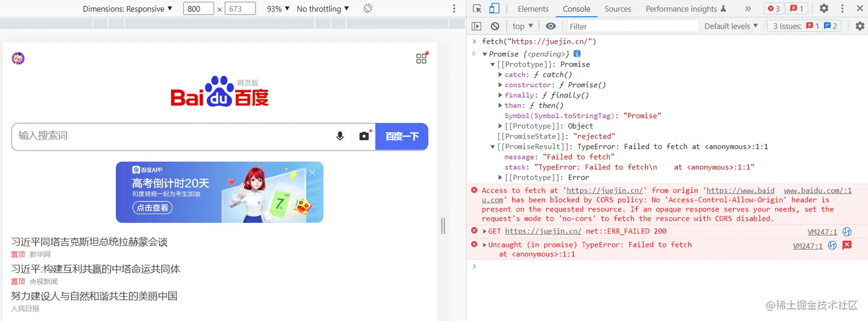Open the Dimensions: Responsive dropdown

click(127, 9)
